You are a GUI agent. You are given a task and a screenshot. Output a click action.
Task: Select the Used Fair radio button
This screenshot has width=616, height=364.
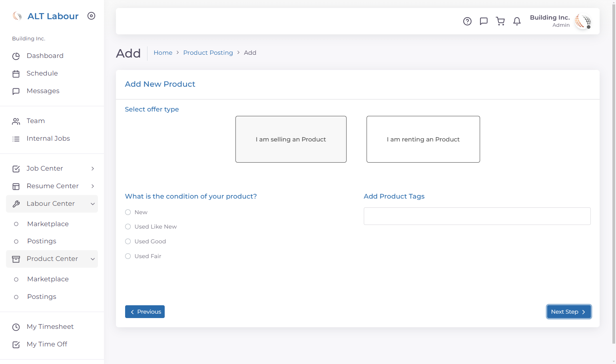(x=128, y=256)
